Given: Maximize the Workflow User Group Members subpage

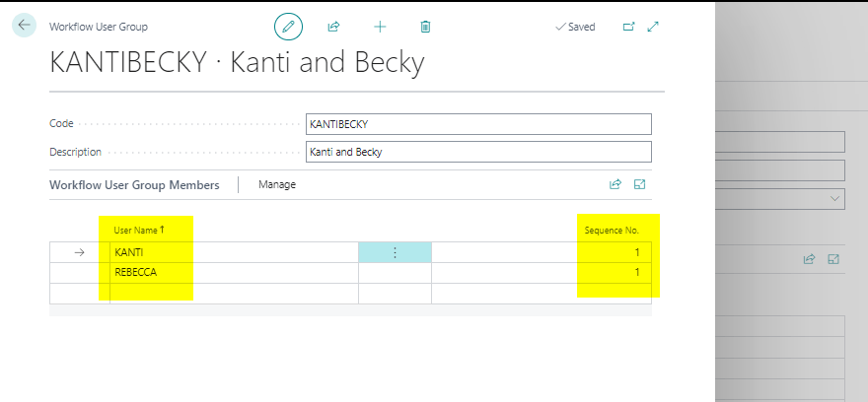Looking at the screenshot, I should coord(639,184).
